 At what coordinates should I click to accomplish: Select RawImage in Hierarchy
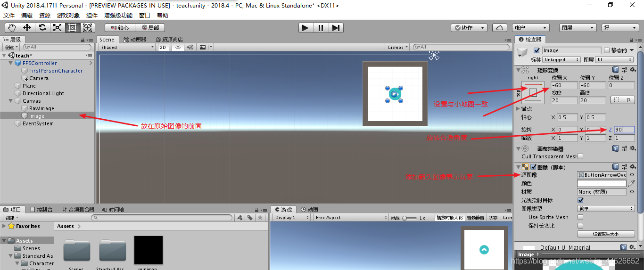pyautogui.click(x=41, y=108)
